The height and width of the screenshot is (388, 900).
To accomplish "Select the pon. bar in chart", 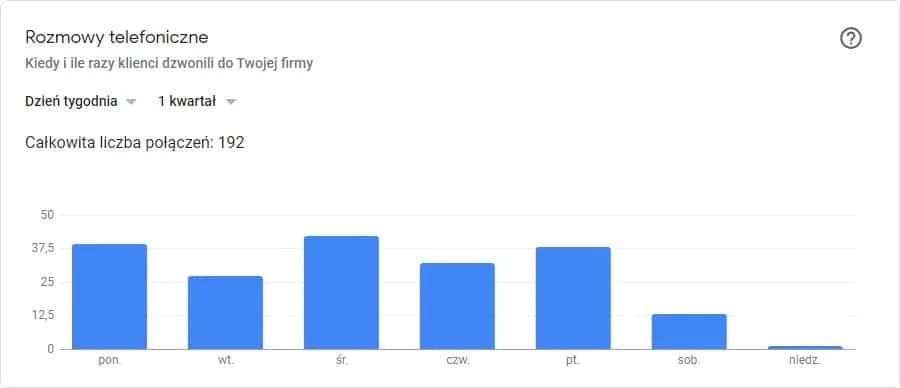I will point(109,297).
